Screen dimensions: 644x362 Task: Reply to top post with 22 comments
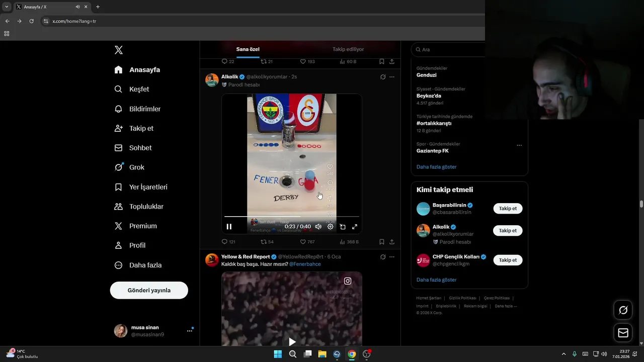point(228,61)
